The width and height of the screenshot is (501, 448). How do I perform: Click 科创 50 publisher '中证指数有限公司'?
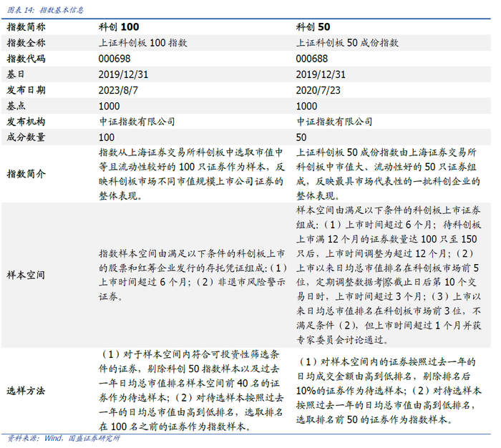[x=334, y=122]
